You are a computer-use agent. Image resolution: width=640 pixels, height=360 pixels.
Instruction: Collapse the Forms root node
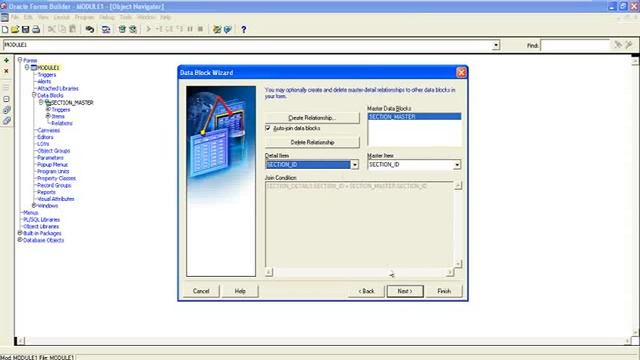coord(20,60)
